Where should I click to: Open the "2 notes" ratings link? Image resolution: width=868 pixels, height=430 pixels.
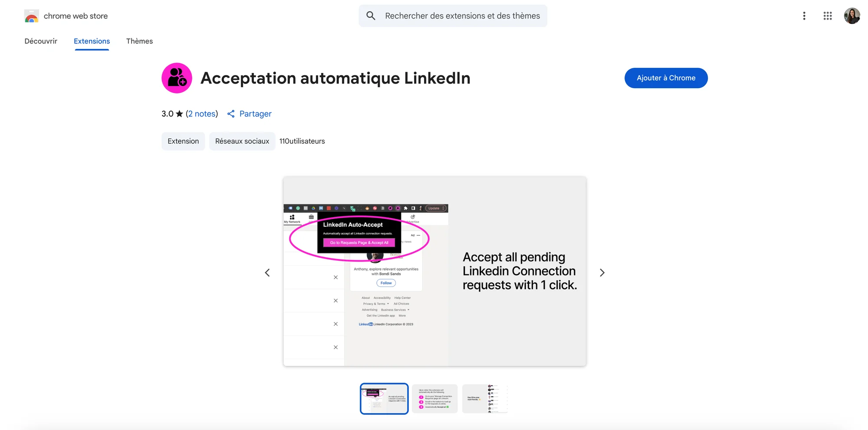[x=202, y=114]
